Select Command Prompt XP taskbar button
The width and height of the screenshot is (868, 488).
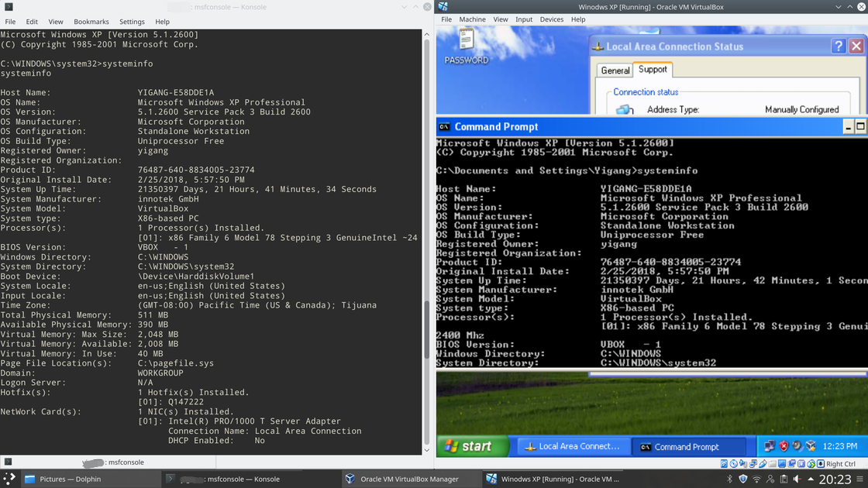click(689, 446)
